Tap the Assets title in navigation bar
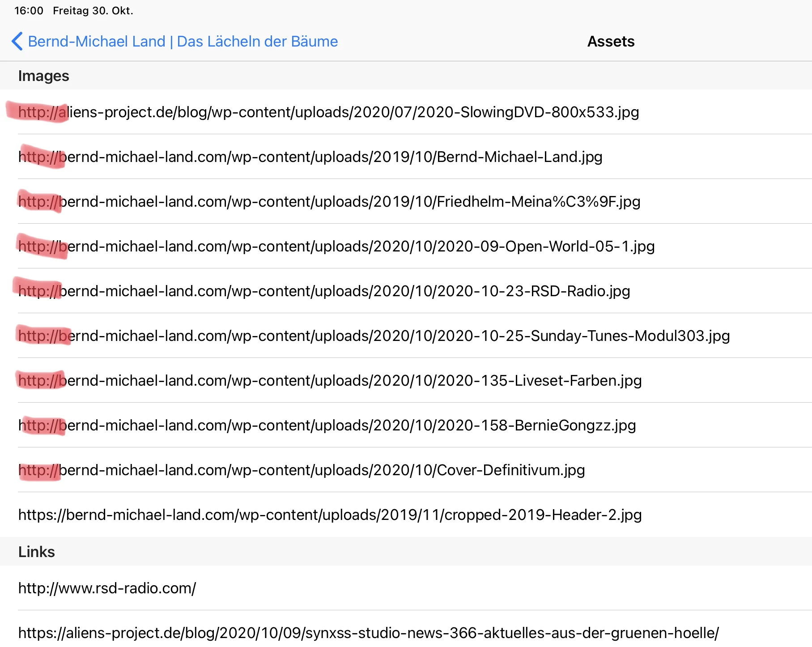 coord(611,42)
